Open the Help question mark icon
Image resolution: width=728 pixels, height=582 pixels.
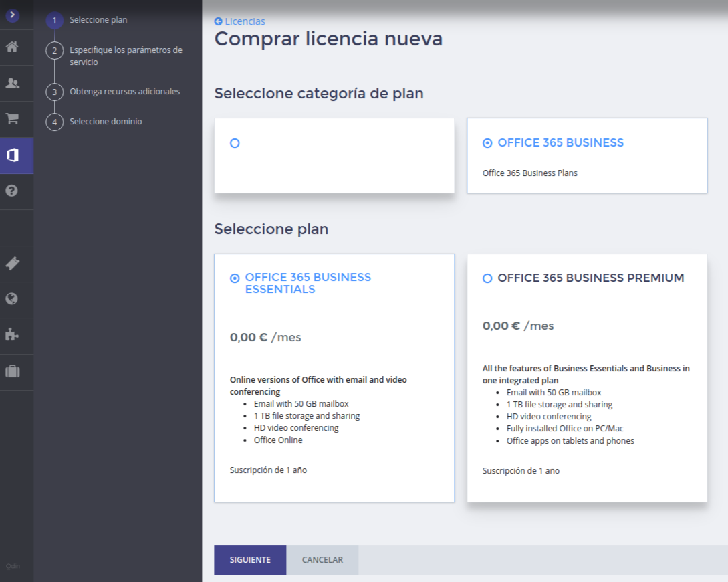point(12,191)
